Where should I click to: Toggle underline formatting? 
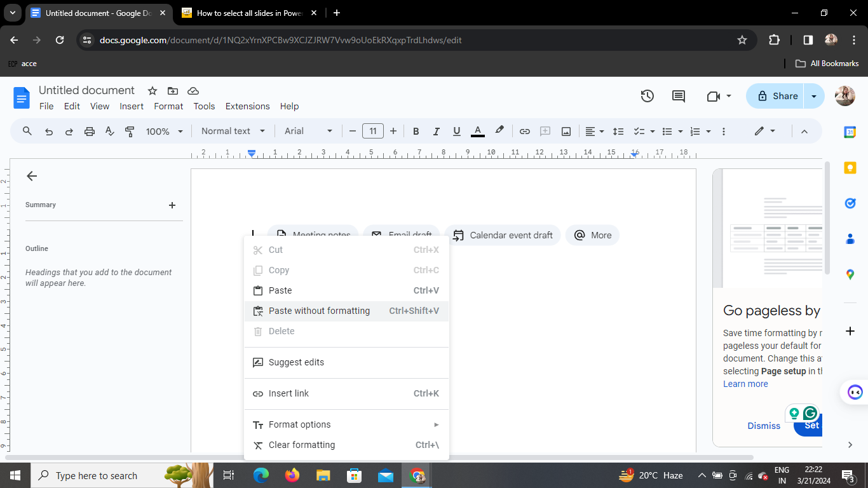[x=456, y=132]
